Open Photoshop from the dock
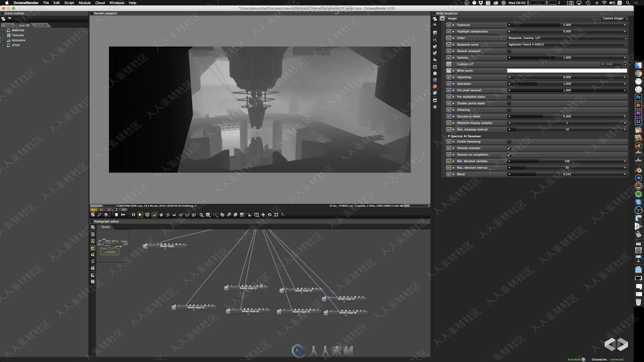 [x=638, y=97]
